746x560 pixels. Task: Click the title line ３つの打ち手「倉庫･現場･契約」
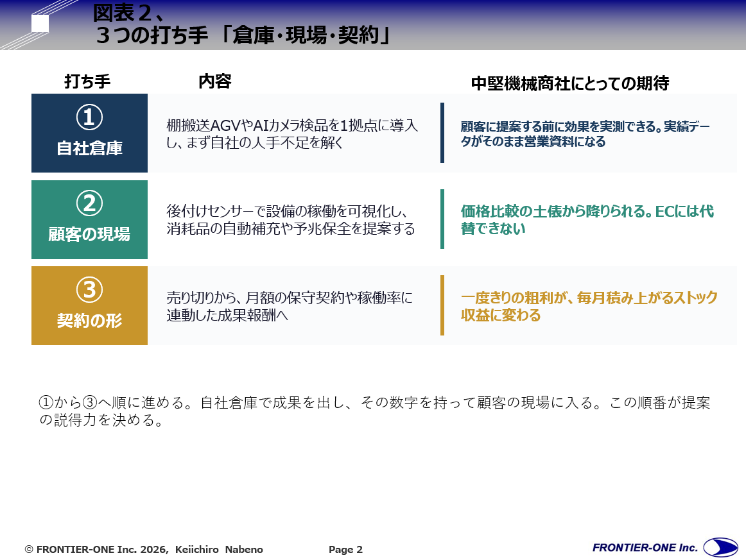click(243, 35)
